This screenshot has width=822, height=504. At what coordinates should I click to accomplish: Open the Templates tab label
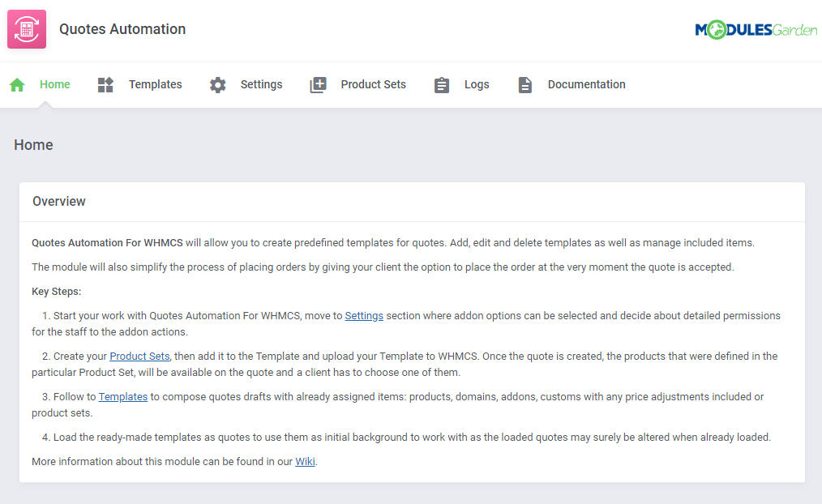tap(156, 84)
